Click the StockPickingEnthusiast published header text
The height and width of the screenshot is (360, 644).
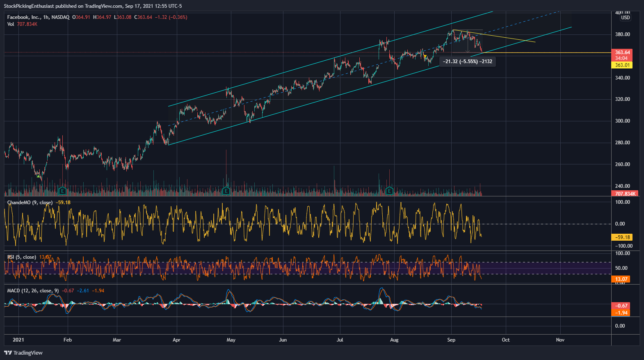coord(93,6)
